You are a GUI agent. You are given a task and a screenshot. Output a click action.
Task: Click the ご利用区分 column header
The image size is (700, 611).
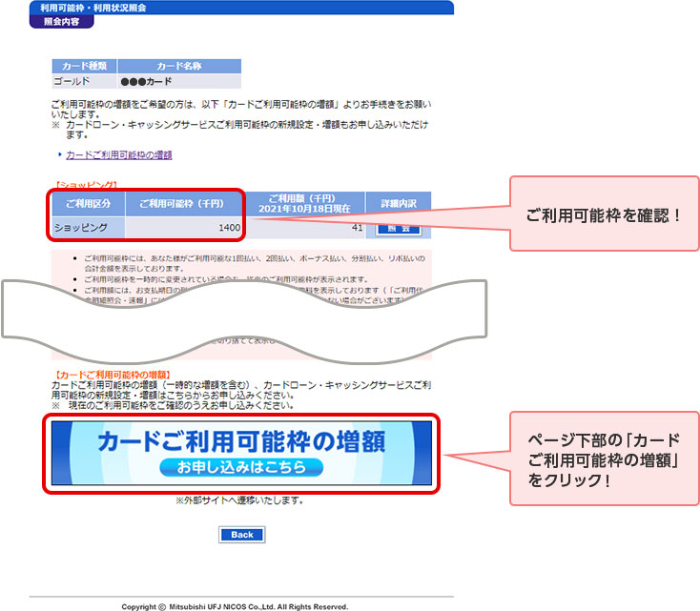[x=89, y=203]
